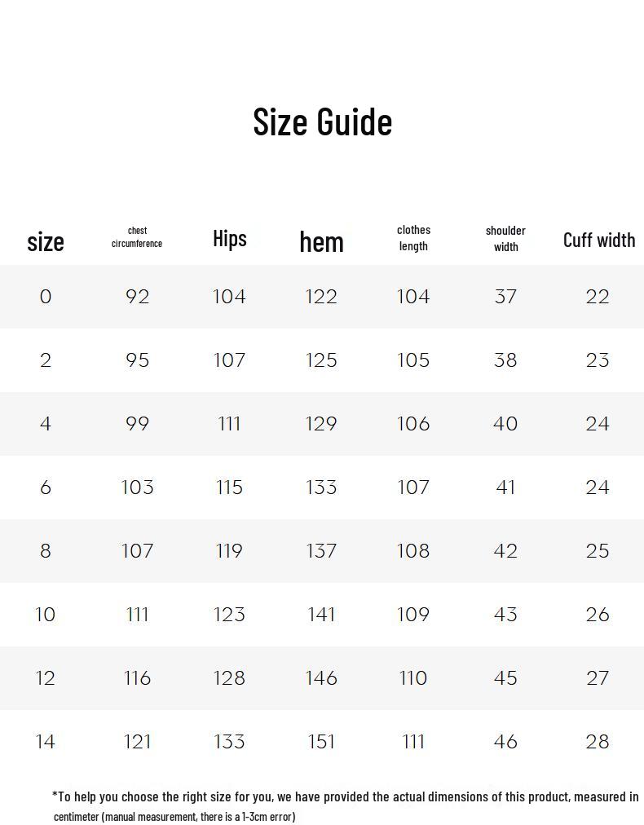The width and height of the screenshot is (644, 825).
Task: Click the "hem" column header
Action: (321, 241)
